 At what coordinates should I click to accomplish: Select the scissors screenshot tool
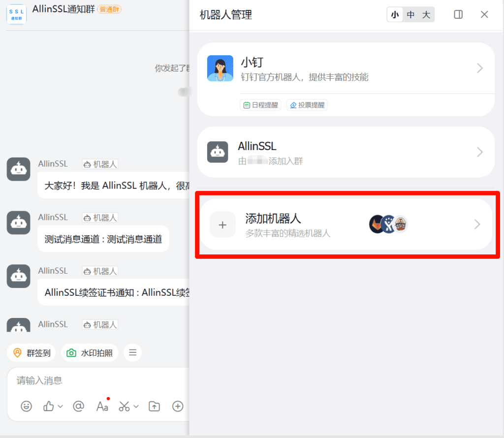click(x=124, y=406)
